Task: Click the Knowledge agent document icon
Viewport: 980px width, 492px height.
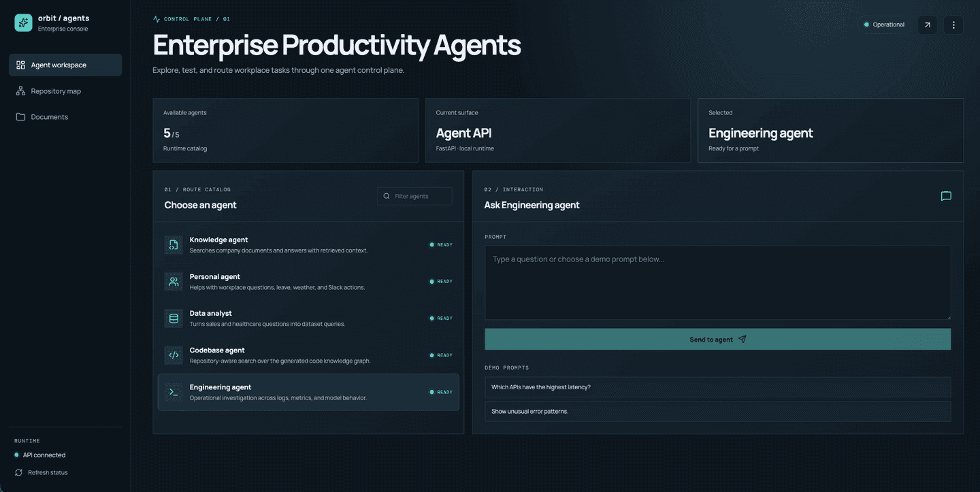Action: click(174, 245)
